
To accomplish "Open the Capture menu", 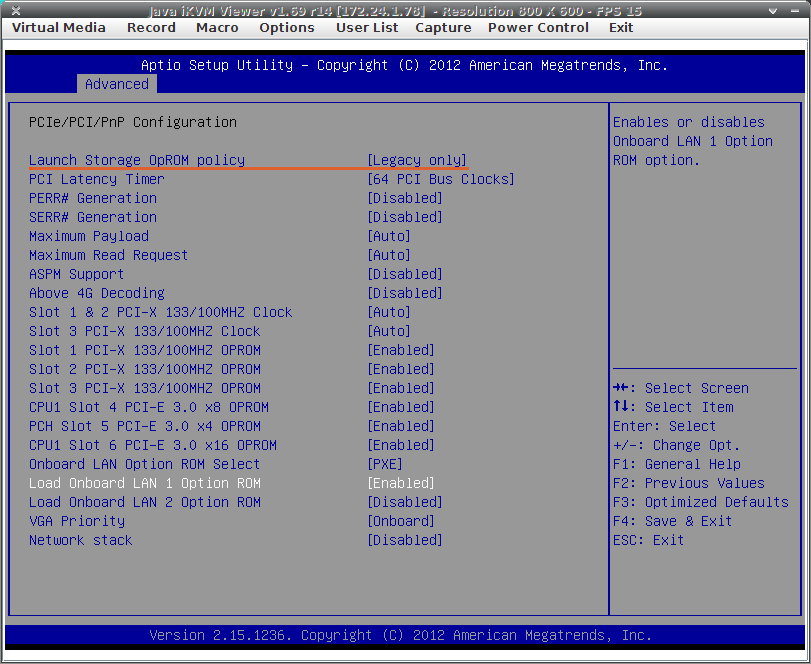I will tap(443, 27).
